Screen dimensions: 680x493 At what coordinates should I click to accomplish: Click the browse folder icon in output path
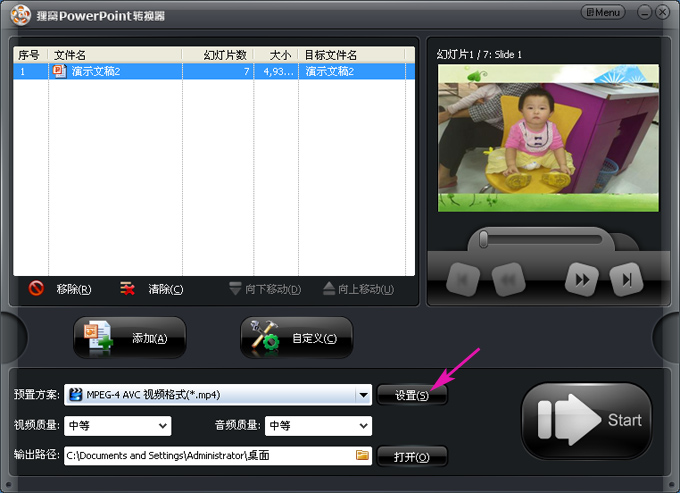point(362,455)
